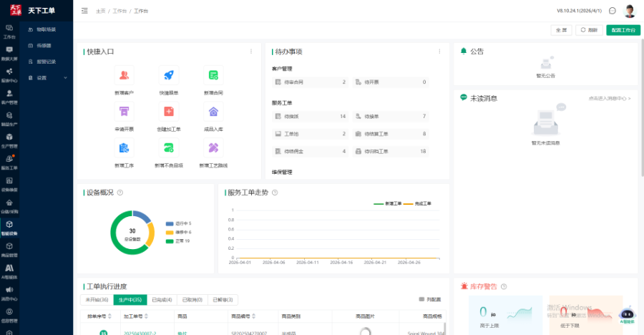Image resolution: width=644 pixels, height=335 pixels.
Task: Open the 快捷报单 rocket icon
Action: point(169,75)
